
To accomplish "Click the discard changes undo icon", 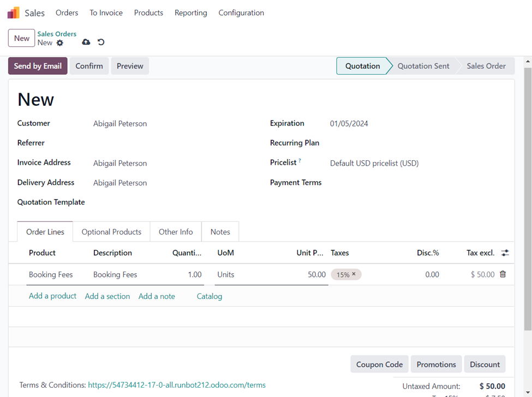I will 101,42.
